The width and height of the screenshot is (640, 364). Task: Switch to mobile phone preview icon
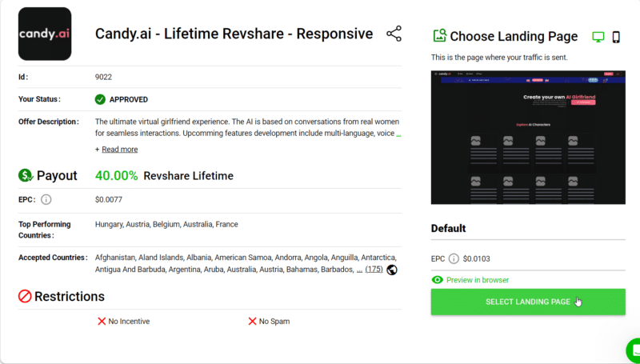pos(617,37)
